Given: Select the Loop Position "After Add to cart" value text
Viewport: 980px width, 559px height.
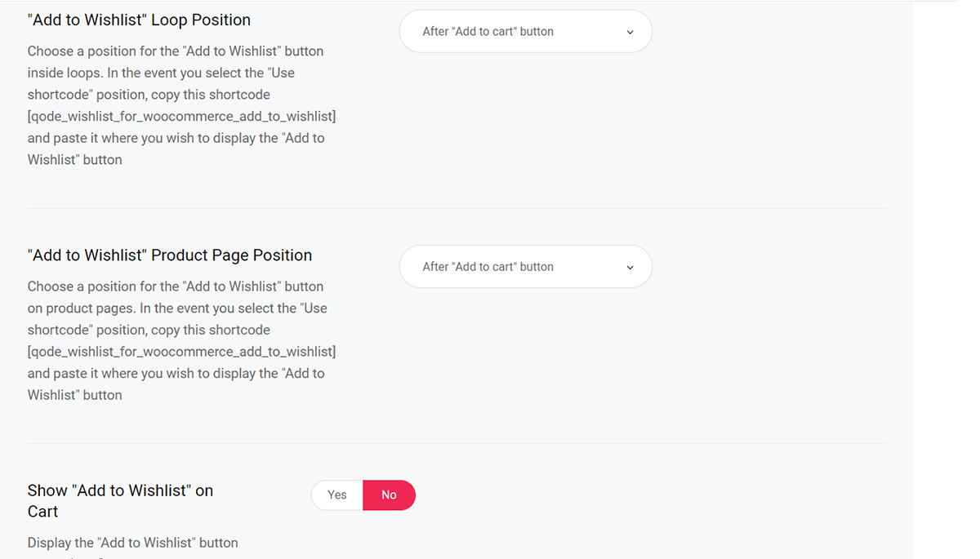Looking at the screenshot, I should pos(488,32).
